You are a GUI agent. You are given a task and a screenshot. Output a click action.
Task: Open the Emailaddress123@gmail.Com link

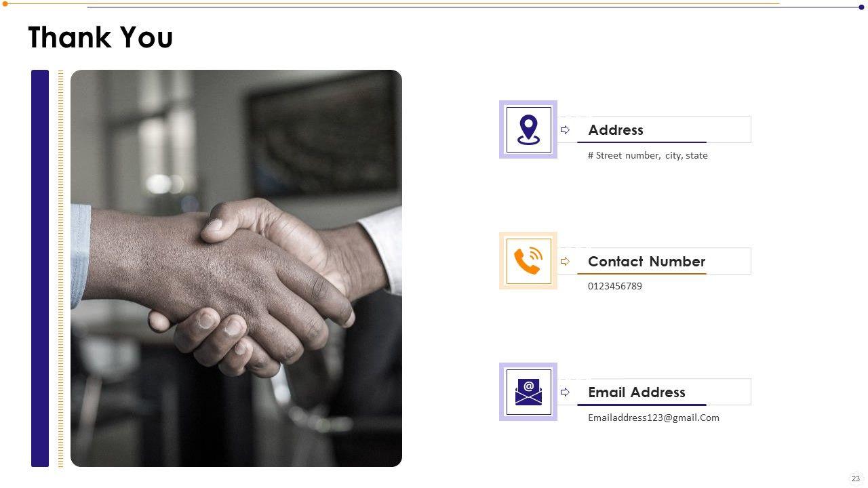click(x=654, y=418)
